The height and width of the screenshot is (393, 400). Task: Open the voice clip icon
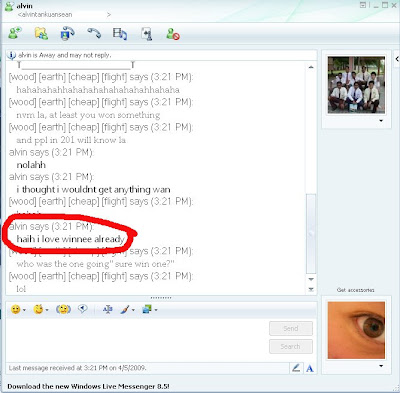click(83, 309)
